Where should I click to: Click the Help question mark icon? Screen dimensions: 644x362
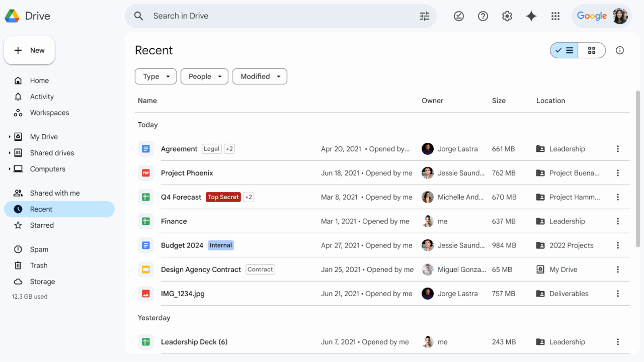pos(482,16)
